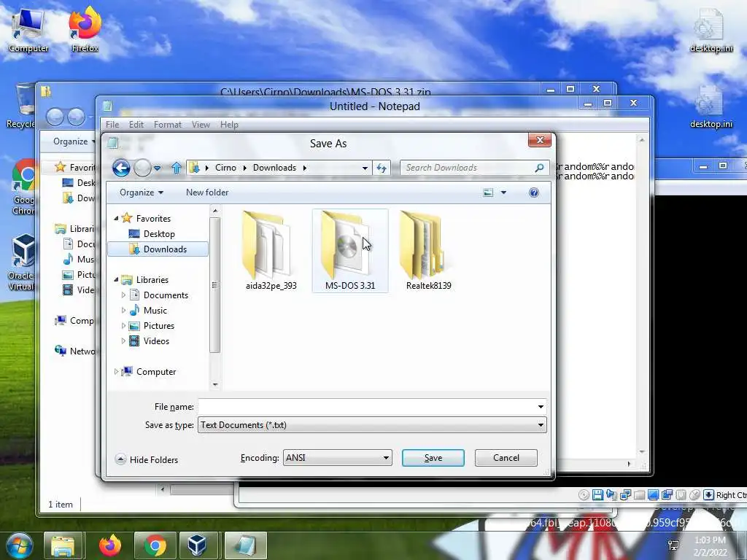Expand the Music library node

tap(123, 311)
